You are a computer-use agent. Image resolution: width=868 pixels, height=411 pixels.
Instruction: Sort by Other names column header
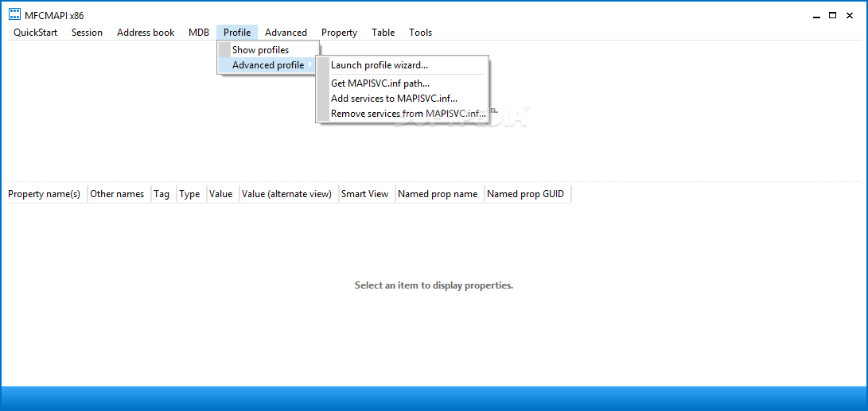[119, 194]
